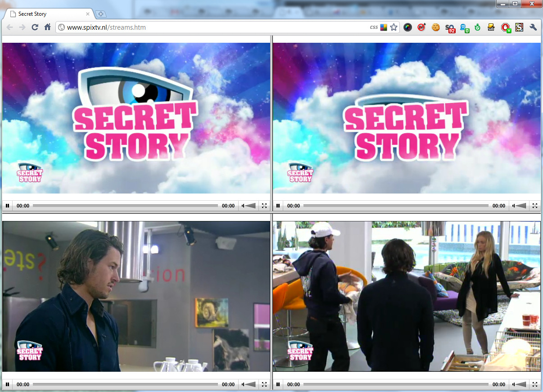This screenshot has width=543, height=392.
Task: Click the seek bar under the dark-shirt man video
Action: click(125, 384)
